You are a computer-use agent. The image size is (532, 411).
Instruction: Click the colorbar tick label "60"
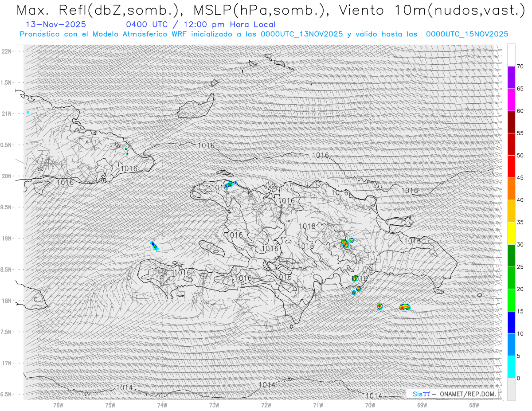coord(520,111)
